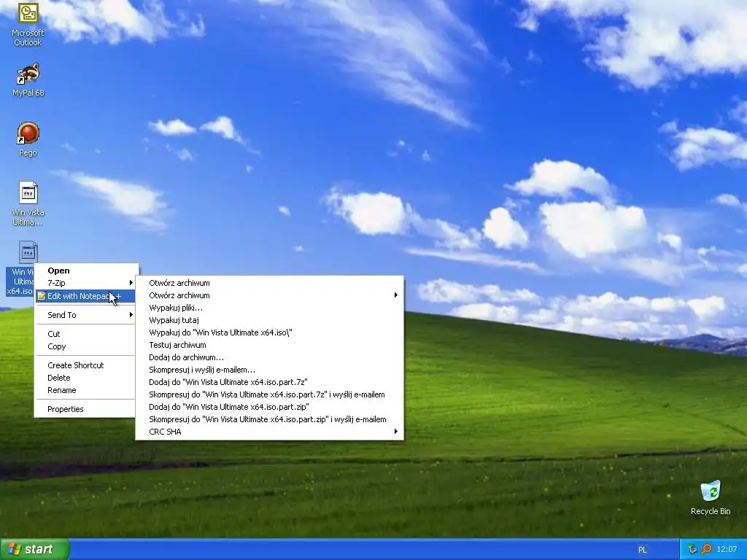Open Properties from the context menu
This screenshot has height=560, width=747.
[85, 409]
